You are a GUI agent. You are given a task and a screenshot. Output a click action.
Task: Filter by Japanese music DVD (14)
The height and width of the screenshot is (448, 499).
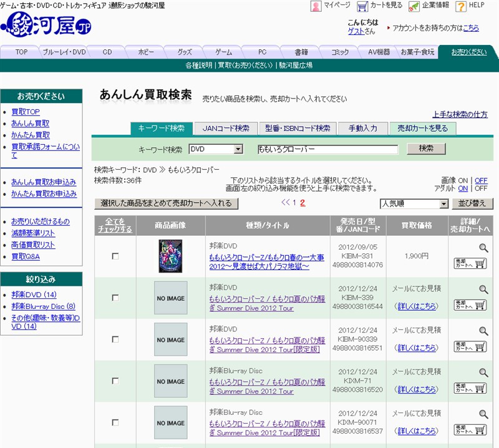(x=34, y=295)
